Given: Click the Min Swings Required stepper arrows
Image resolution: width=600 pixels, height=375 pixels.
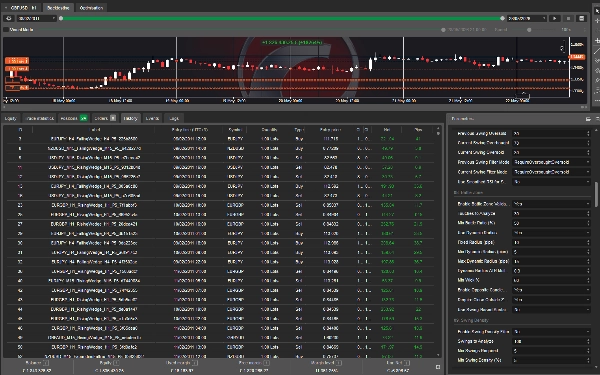Looking at the screenshot, I should coord(588,351).
